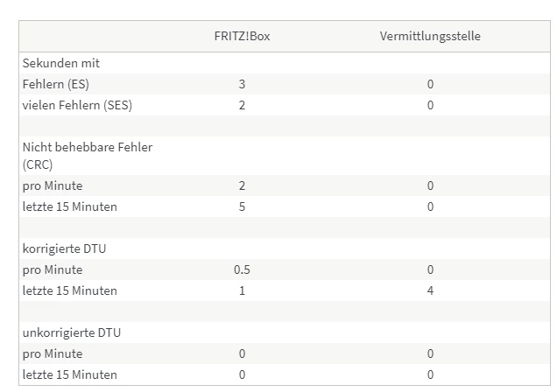
Task: Select CRC letzte 15 Minuten value 5
Action: pos(242,206)
